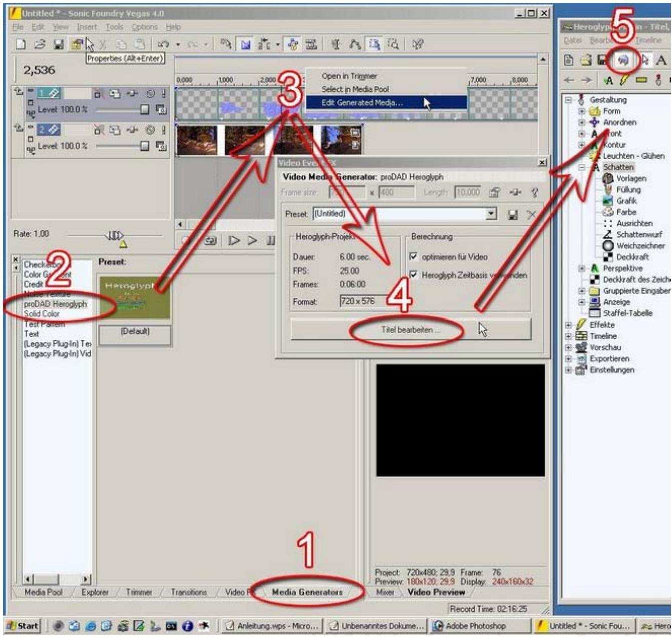Viewport: 672px width, 638px height.
Task: Switch to the Transitions tab
Action: click(x=188, y=592)
